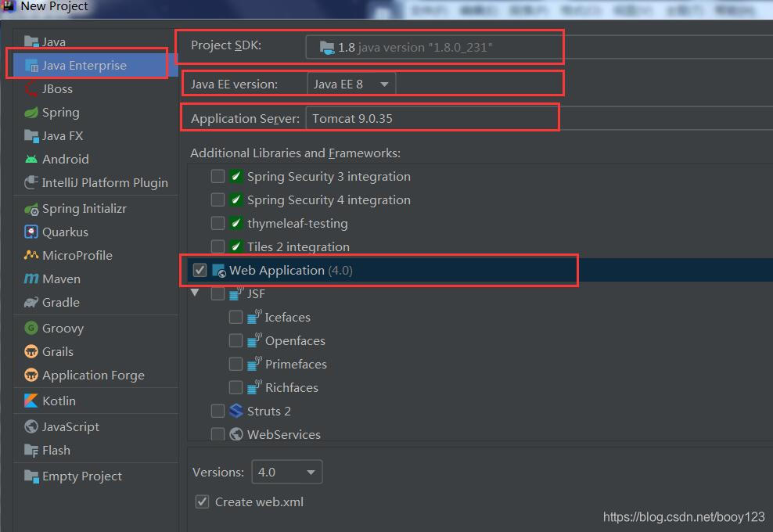This screenshot has height=532, width=773.
Task: Select Maven project type label
Action: pyautogui.click(x=61, y=279)
